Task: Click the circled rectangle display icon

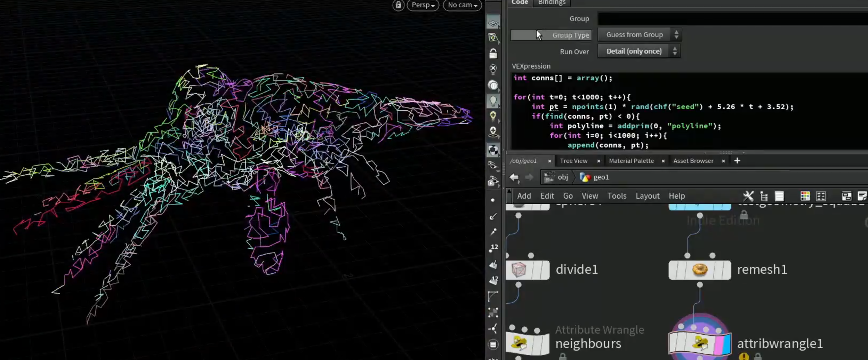Action: point(493,345)
